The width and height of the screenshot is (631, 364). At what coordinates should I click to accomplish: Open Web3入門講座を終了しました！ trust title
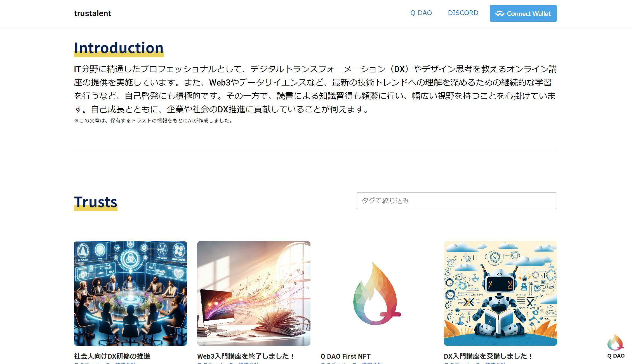[x=246, y=356]
